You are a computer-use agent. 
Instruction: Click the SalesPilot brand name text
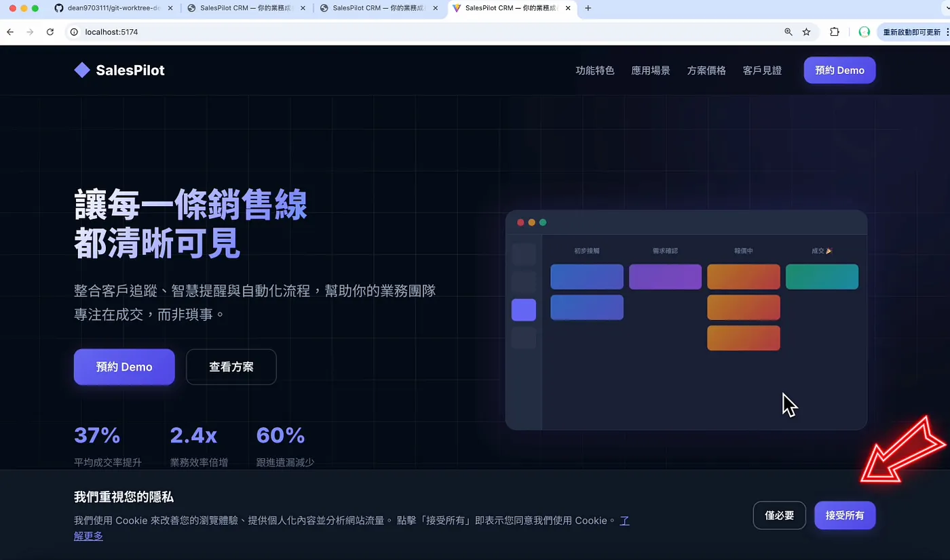pos(130,70)
